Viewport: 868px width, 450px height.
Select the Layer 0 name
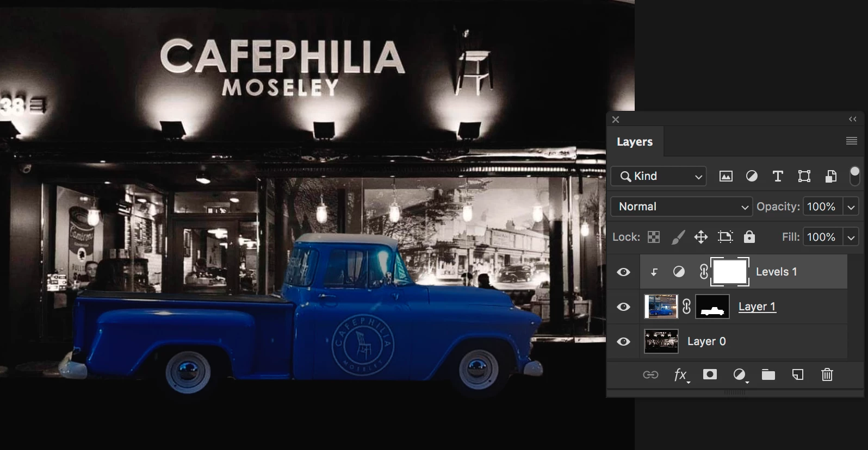click(x=706, y=341)
